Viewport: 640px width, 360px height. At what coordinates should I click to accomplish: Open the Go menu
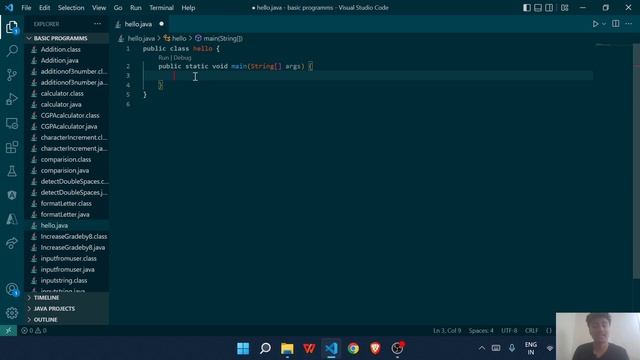[118, 8]
